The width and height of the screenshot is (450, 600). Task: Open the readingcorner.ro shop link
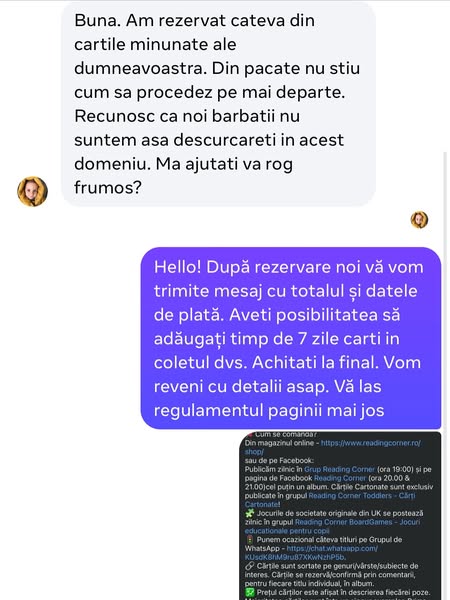pyautogui.click(x=332, y=447)
